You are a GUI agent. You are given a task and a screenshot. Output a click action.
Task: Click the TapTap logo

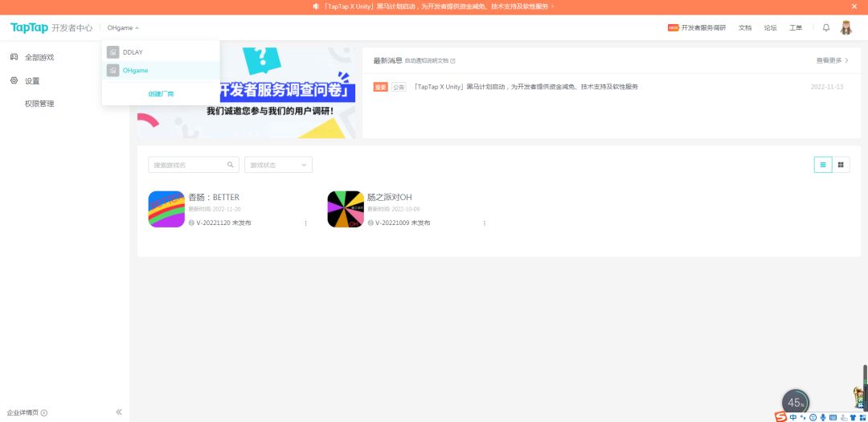pyautogui.click(x=30, y=27)
